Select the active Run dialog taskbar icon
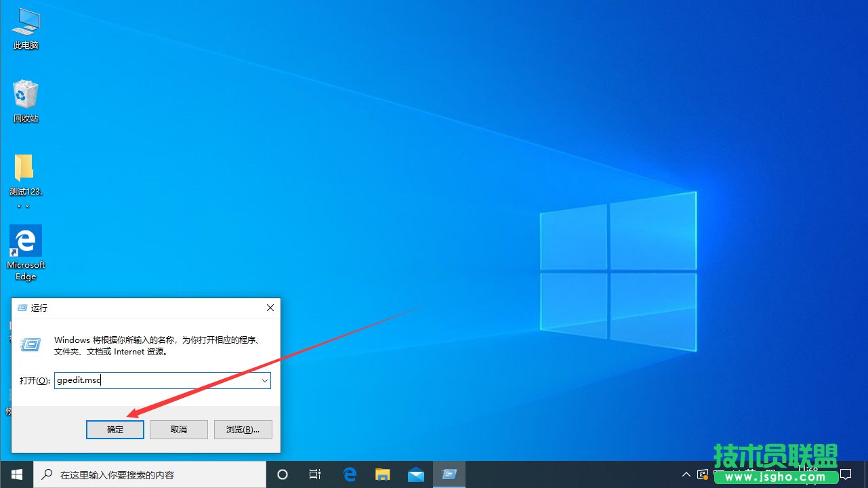 click(449, 474)
